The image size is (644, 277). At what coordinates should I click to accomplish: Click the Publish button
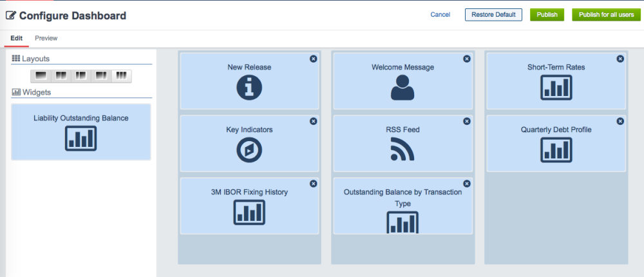[547, 15]
